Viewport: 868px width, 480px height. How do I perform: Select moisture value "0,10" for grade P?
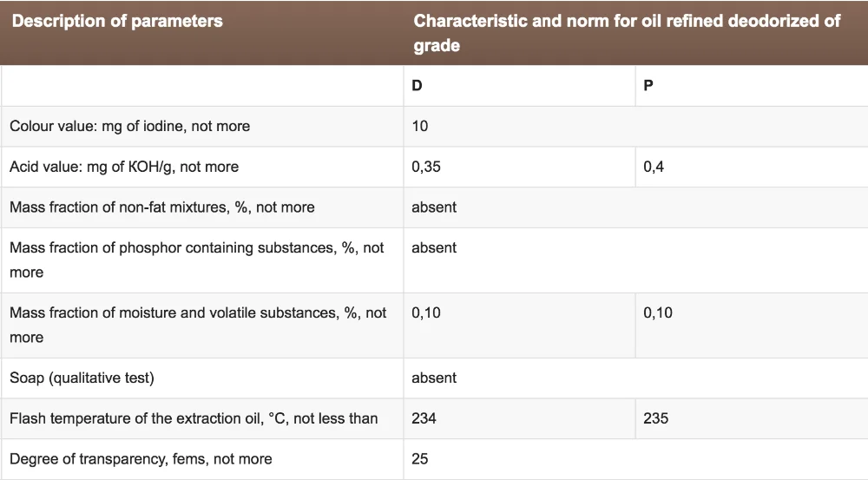click(x=658, y=313)
